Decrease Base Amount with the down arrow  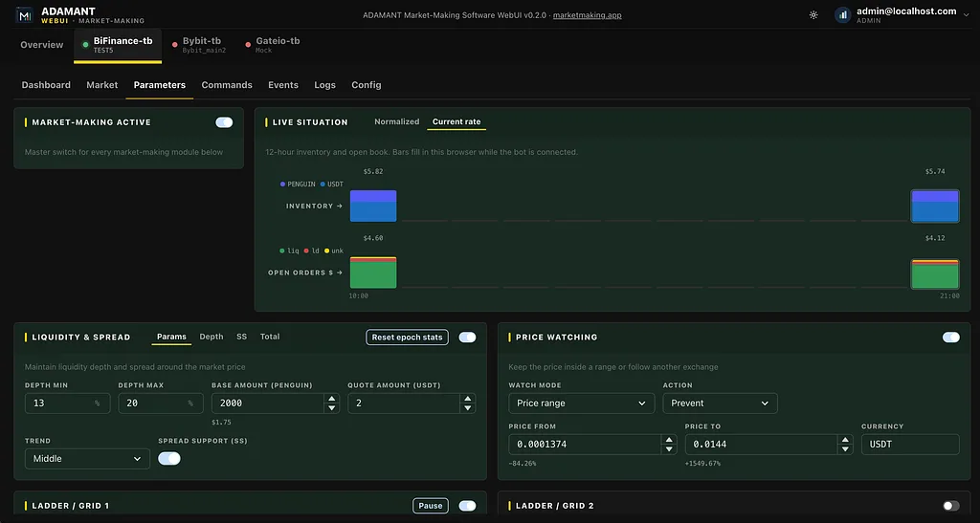click(x=332, y=408)
